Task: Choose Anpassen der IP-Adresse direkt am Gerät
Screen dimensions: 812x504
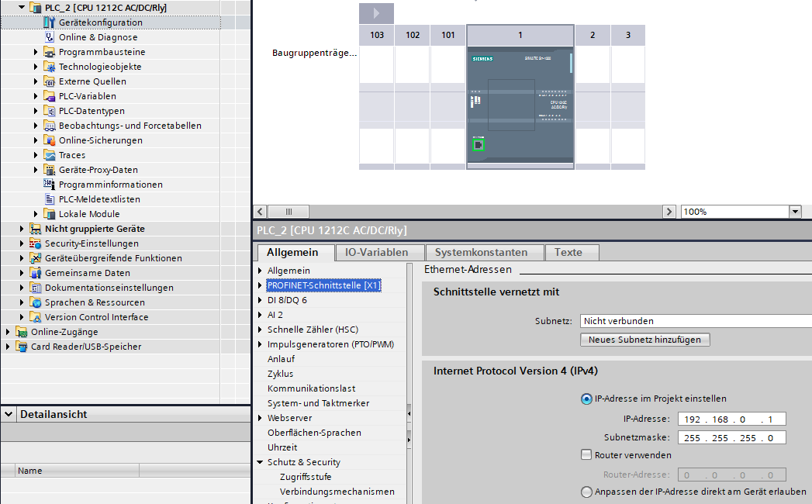Action: (586, 492)
